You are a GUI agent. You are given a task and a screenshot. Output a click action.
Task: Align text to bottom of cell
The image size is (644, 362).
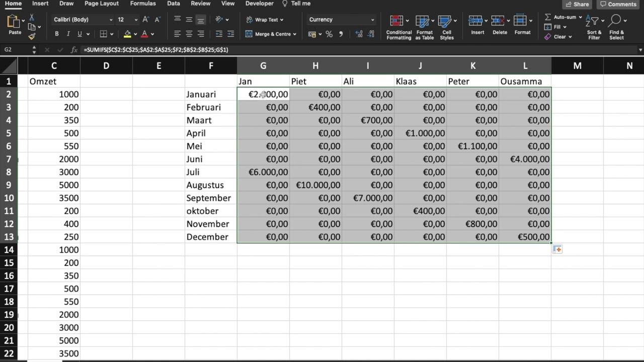pyautogui.click(x=201, y=20)
